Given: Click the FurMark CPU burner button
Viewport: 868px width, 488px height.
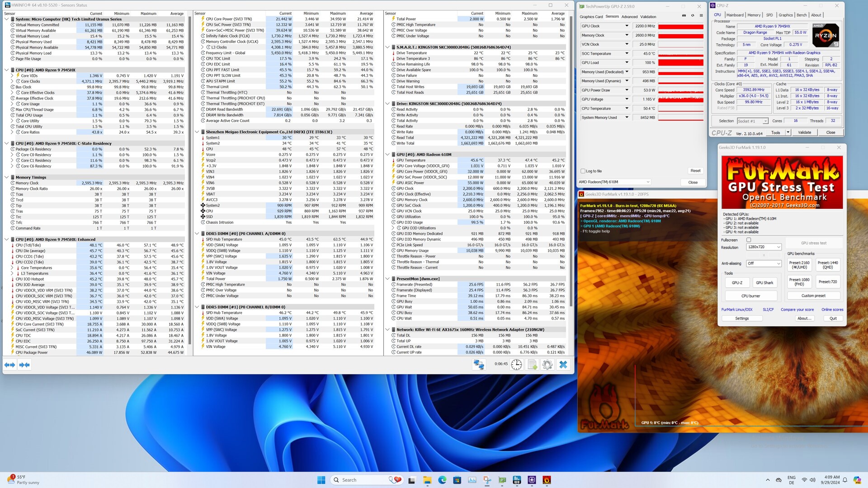Looking at the screenshot, I should tap(750, 296).
